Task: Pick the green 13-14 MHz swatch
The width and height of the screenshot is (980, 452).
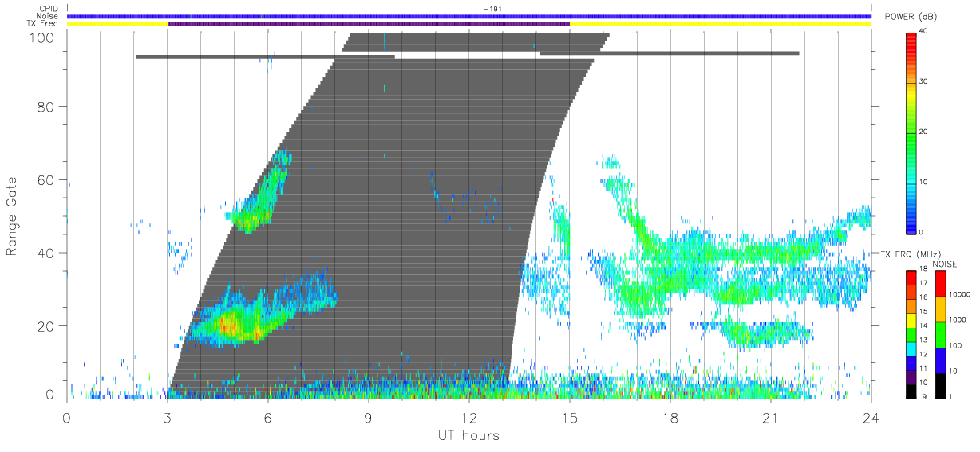Action: (x=911, y=335)
